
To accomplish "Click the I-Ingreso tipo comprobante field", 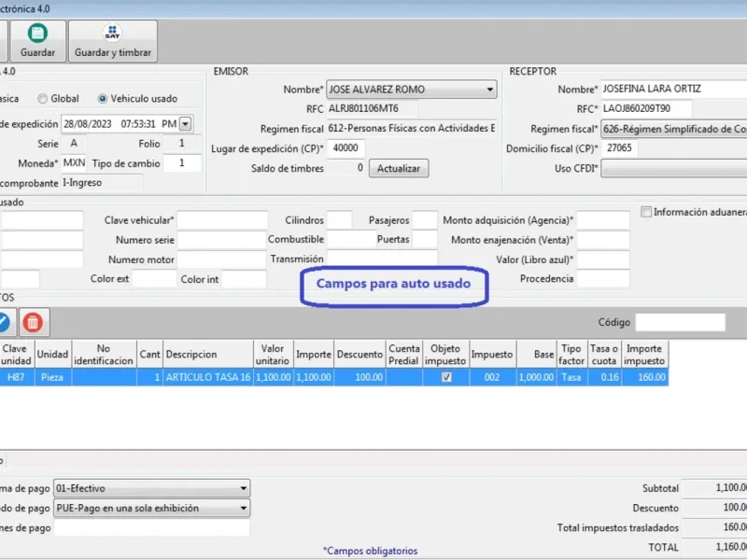I will pos(102,183).
